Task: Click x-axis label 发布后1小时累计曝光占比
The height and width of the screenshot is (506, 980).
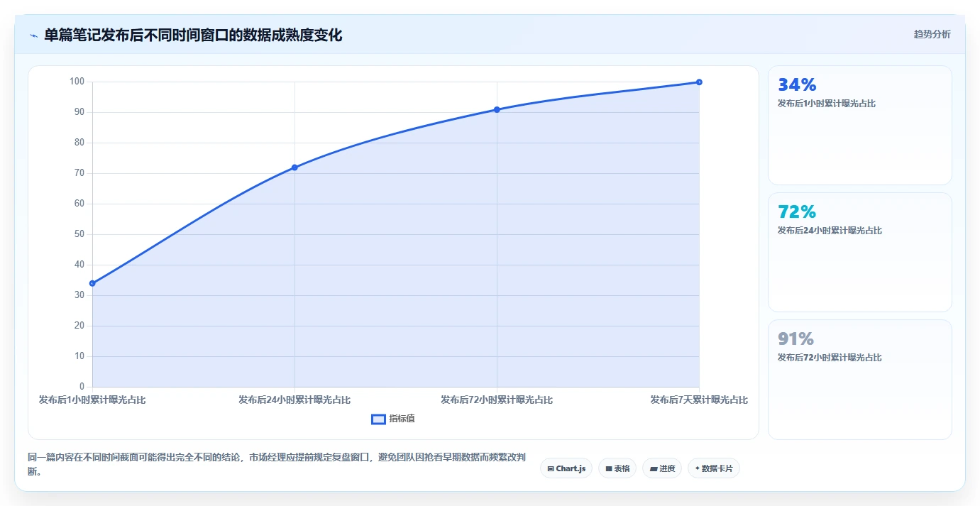Action: point(92,400)
